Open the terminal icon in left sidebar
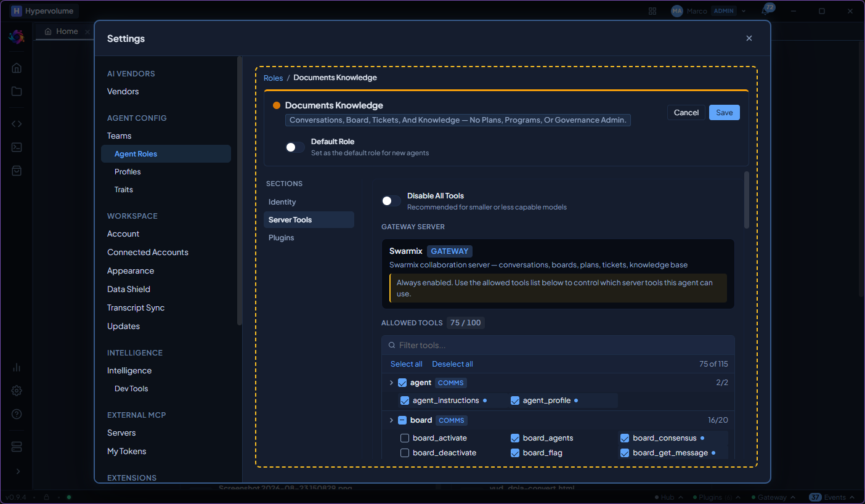Viewport: 865px width, 504px height. (x=17, y=147)
